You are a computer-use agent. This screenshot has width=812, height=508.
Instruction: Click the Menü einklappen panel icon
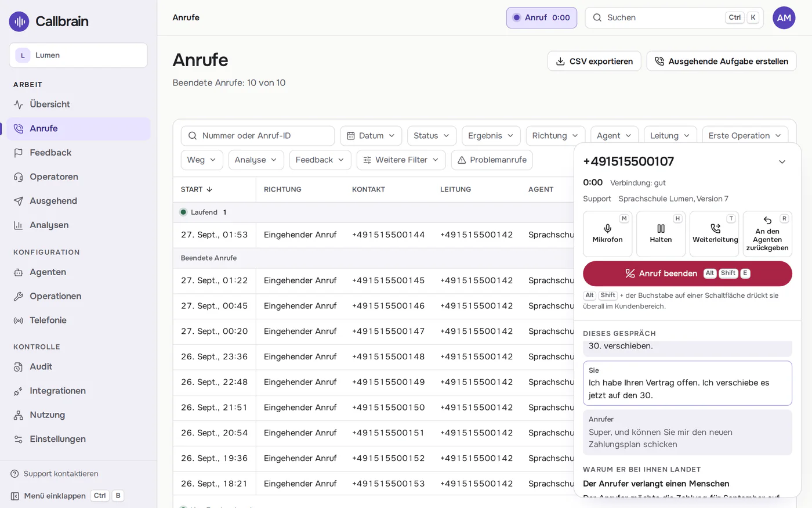pyautogui.click(x=15, y=496)
